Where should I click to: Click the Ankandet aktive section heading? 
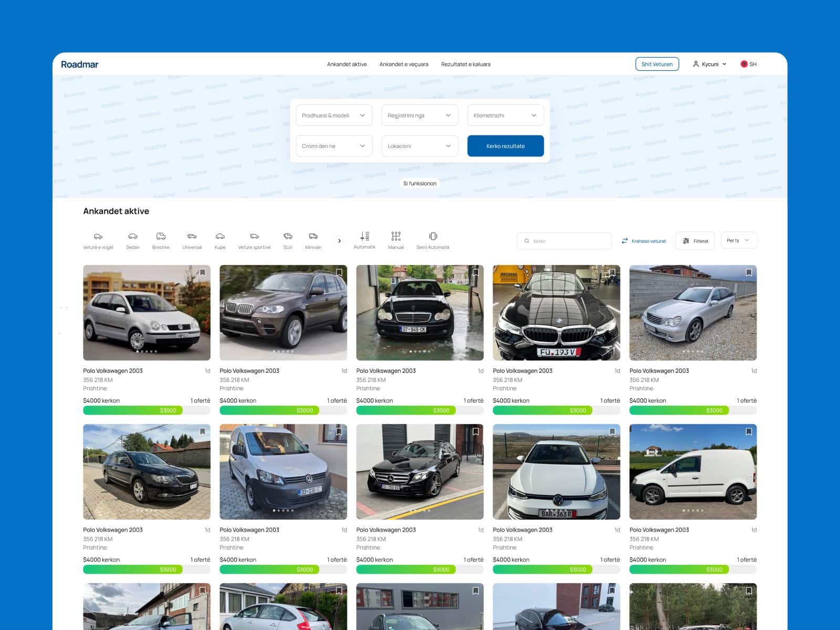coord(116,211)
